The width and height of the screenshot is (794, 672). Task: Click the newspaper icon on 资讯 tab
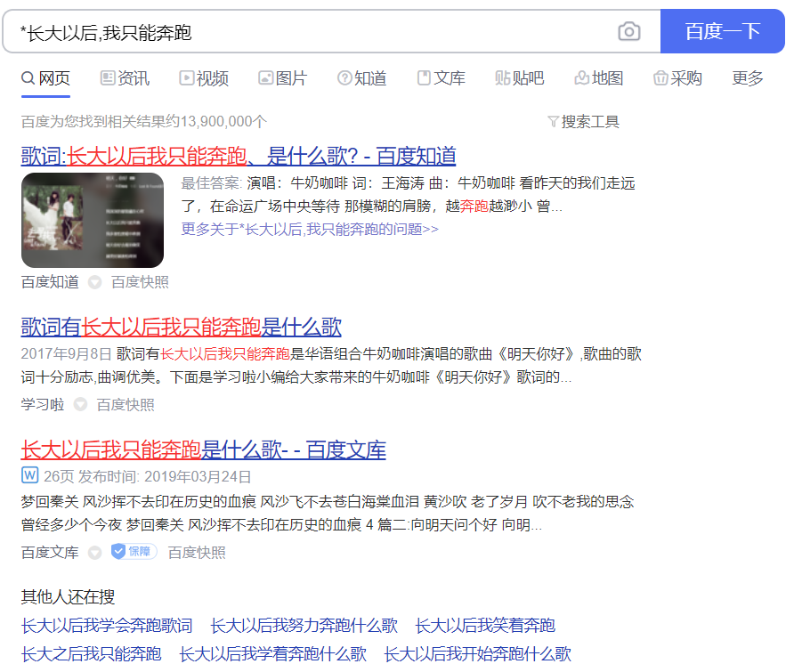pos(108,78)
